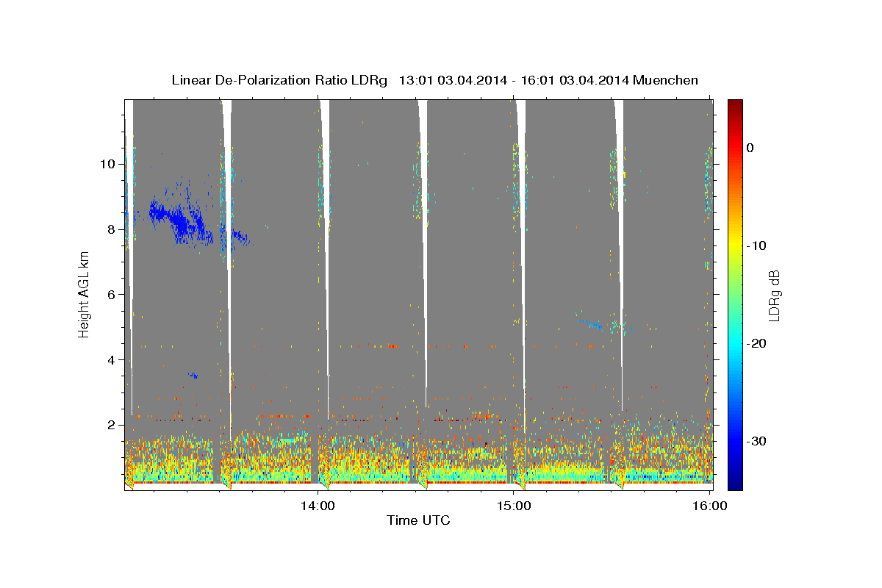Click the '15:00' time axis label
The image size is (882, 588).
click(x=514, y=506)
